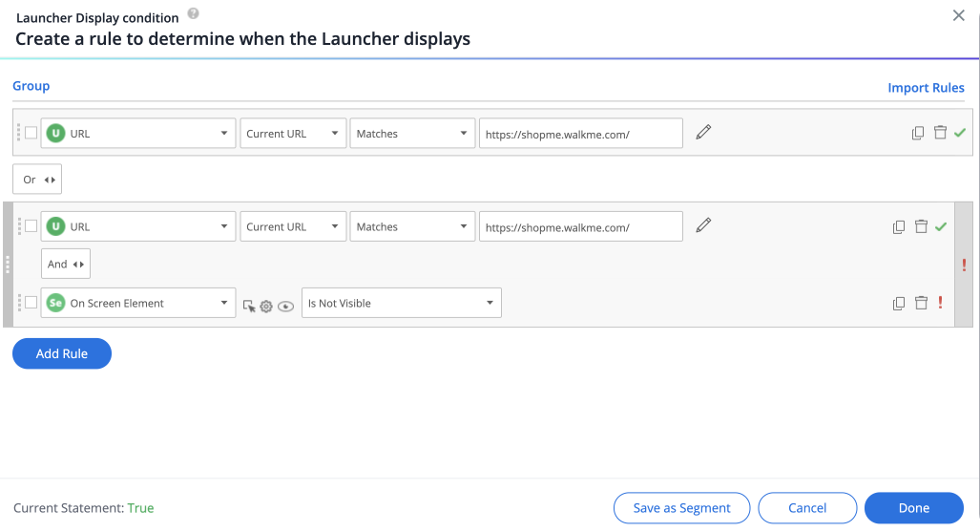Duplicate the On Screen Element rule
The image size is (980, 532).
[x=899, y=303]
